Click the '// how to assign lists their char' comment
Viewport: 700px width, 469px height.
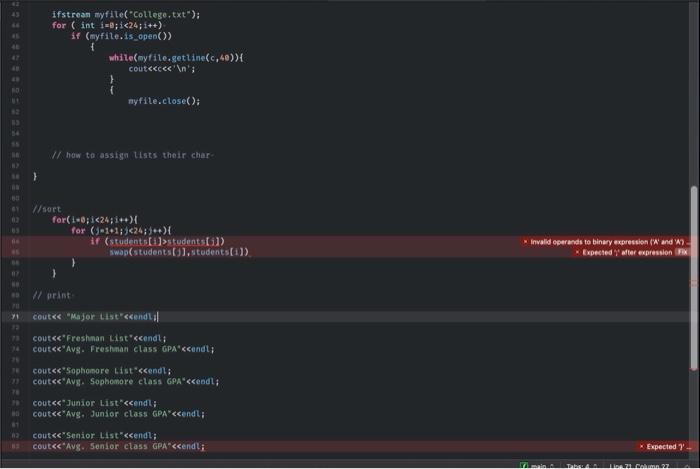coord(132,155)
